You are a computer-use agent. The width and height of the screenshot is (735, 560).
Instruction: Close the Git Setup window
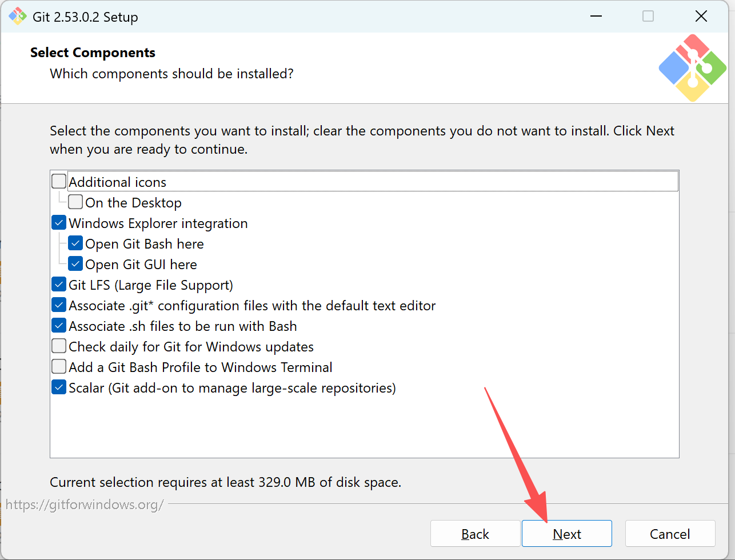click(701, 16)
